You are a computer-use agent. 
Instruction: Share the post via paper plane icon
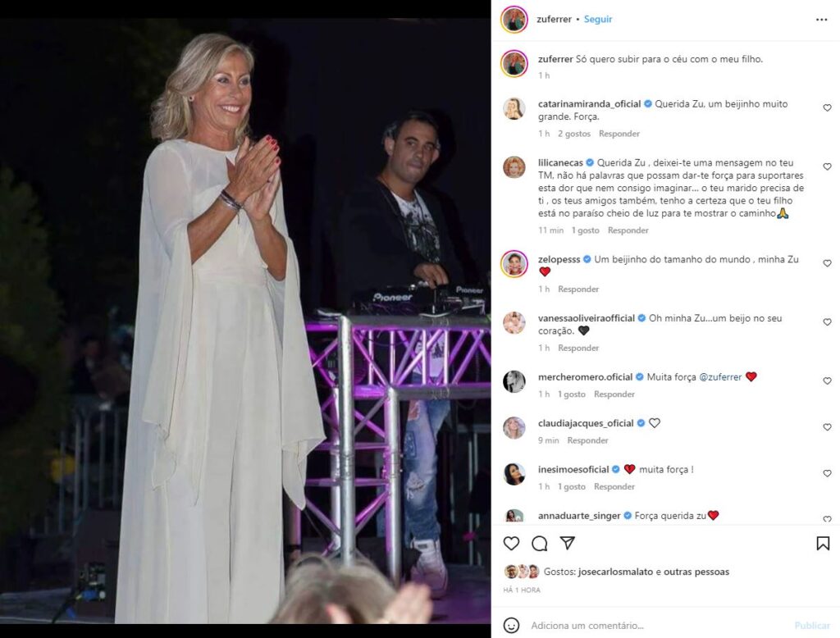pyautogui.click(x=568, y=543)
